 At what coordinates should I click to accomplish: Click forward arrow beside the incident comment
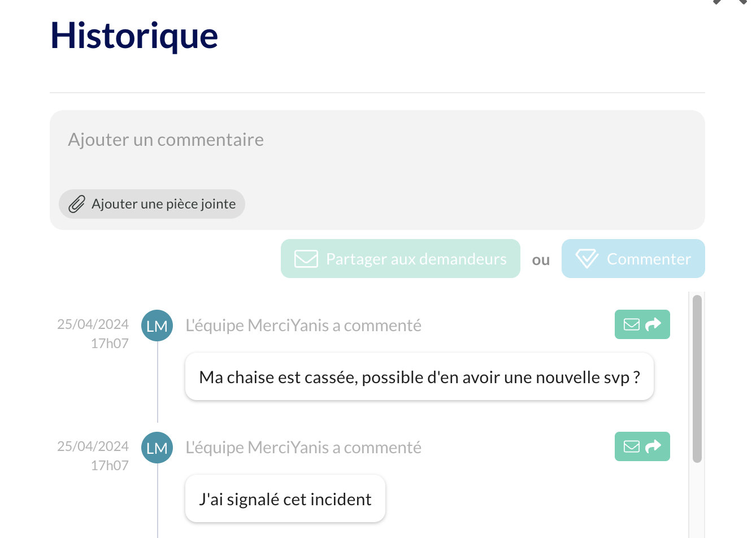[x=653, y=446]
